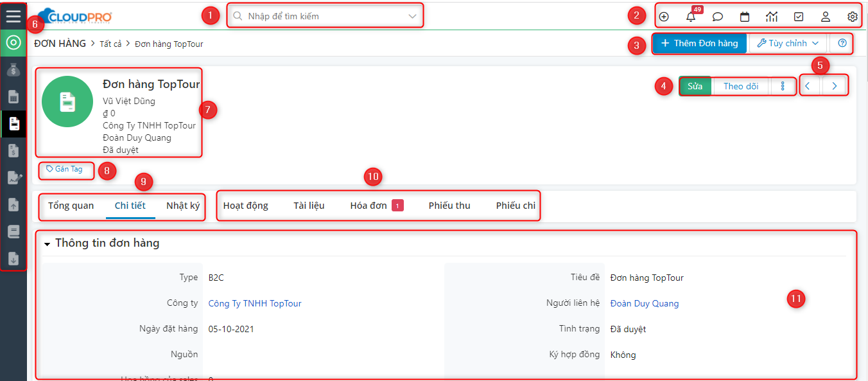This screenshot has width=868, height=381.
Task: Collapse the Thông tin đơn hàng section
Action: pyautogui.click(x=48, y=244)
